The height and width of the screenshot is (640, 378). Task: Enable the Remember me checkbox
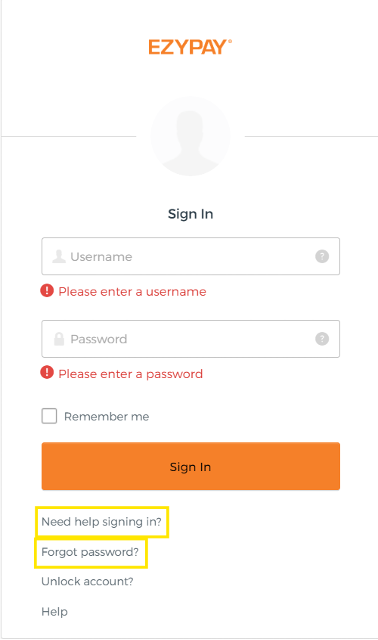(49, 416)
